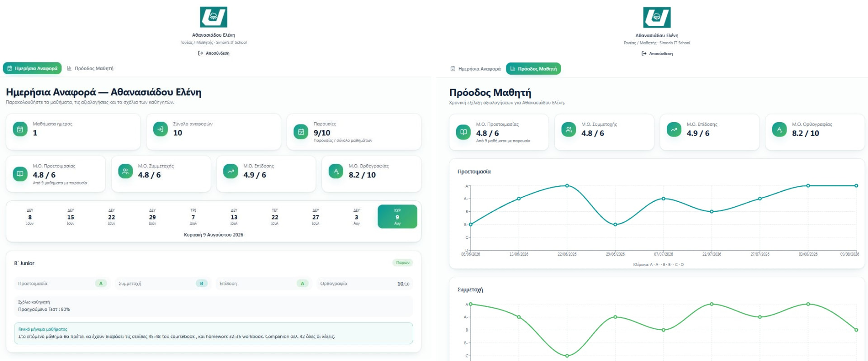
Task: Click the Προετοιμασία chart point for 22/06/2026
Action: click(567, 185)
